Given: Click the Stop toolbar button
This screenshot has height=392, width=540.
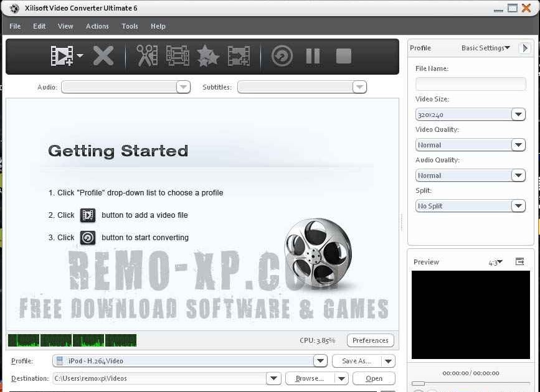Looking at the screenshot, I should pos(344,56).
